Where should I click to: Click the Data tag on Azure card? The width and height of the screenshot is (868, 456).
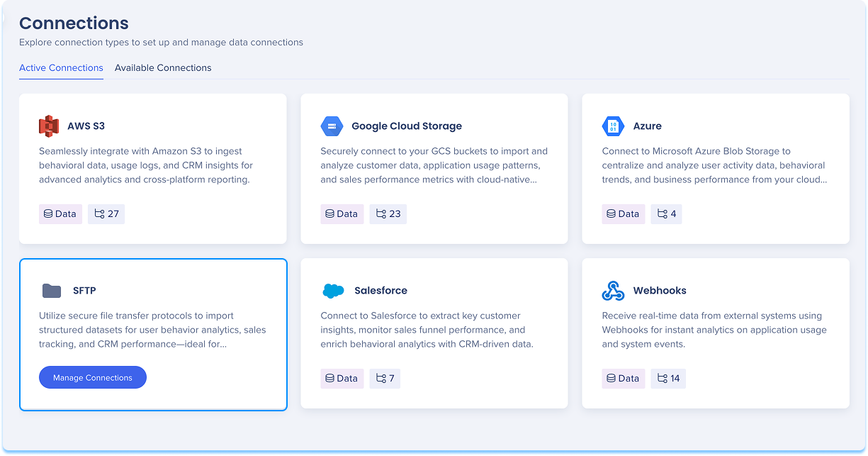pyautogui.click(x=624, y=214)
